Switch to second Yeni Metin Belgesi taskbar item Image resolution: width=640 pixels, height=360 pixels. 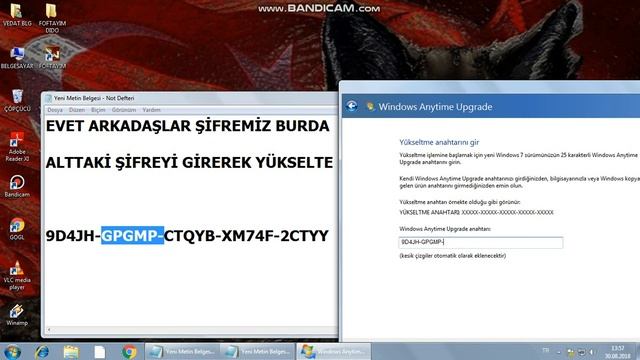coord(257,351)
